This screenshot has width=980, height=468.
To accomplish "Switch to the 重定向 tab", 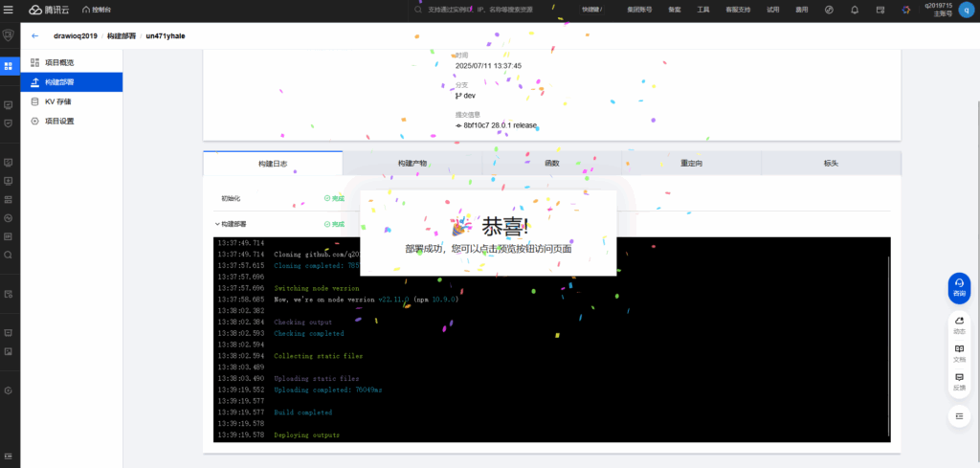I will (691, 164).
